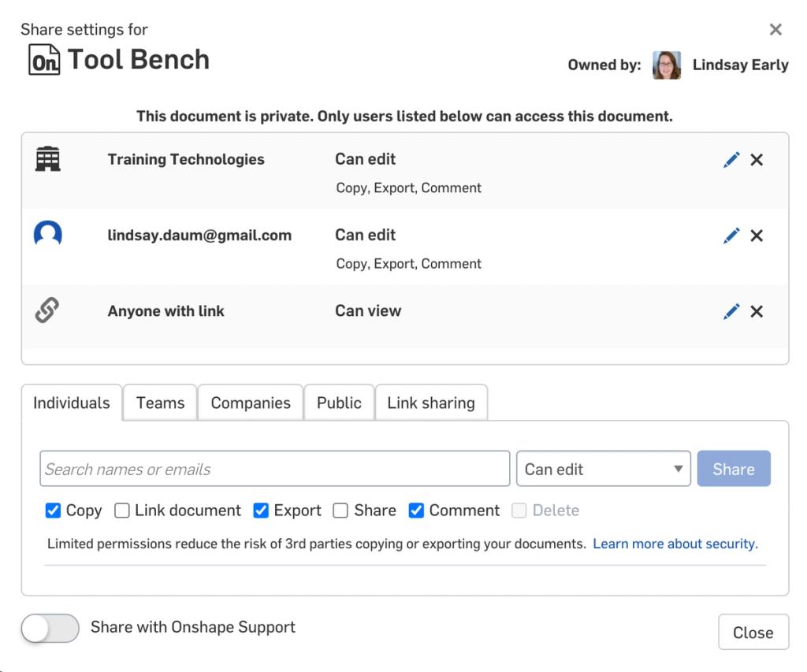Click inside the Search names or emails field
The width and height of the screenshot is (807, 672).
tap(274, 468)
